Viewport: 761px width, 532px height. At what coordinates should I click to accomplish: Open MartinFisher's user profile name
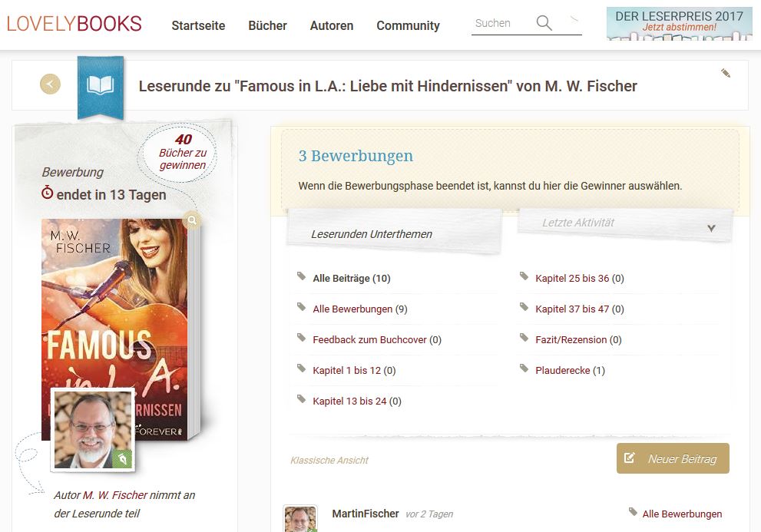[366, 514]
